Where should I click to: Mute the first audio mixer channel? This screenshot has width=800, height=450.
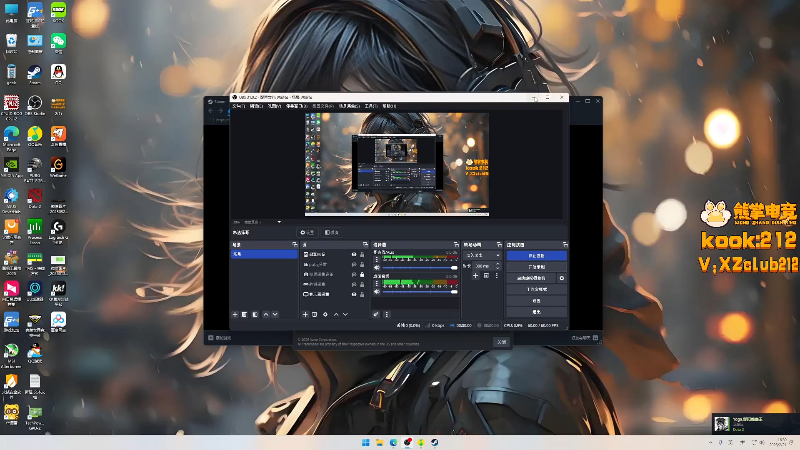click(377, 267)
